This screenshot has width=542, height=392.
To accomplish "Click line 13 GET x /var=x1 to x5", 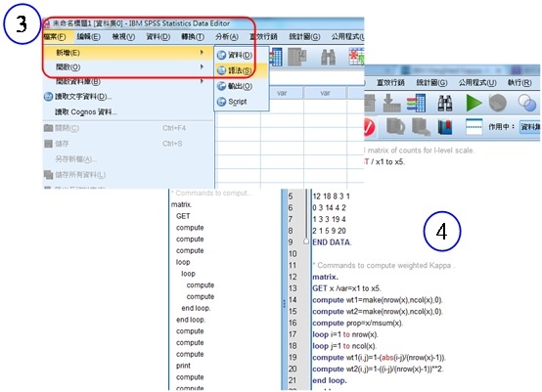I will coord(346,288).
